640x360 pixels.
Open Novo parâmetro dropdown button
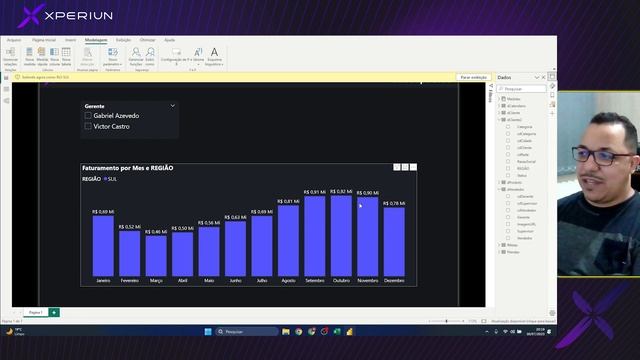pos(113,56)
